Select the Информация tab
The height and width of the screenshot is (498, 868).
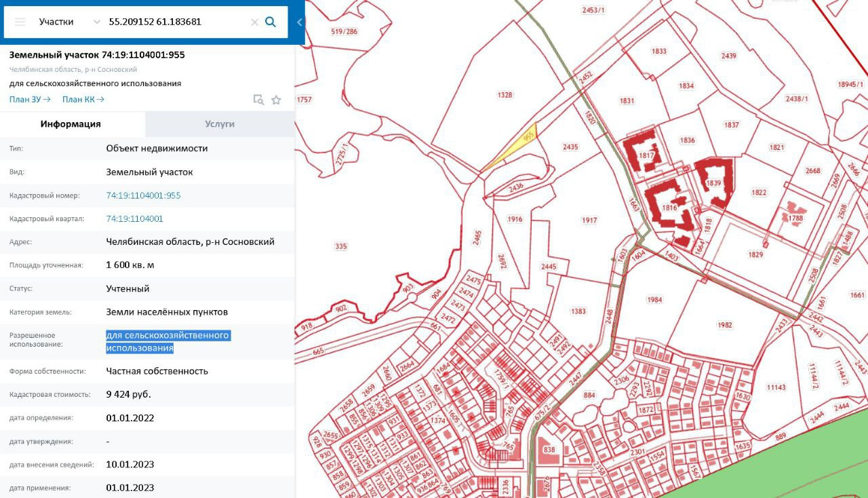(x=71, y=124)
